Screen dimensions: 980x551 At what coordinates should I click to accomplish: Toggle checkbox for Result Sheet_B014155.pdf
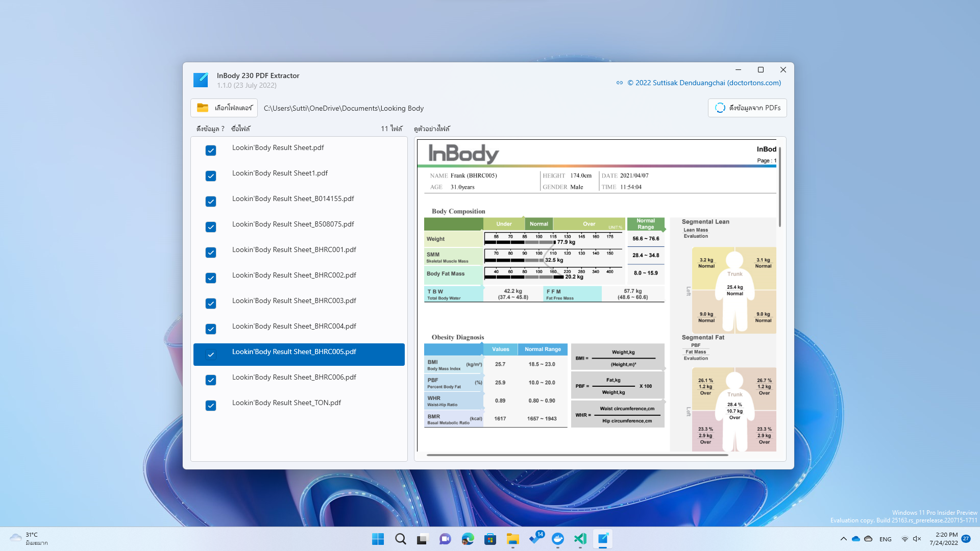click(211, 202)
